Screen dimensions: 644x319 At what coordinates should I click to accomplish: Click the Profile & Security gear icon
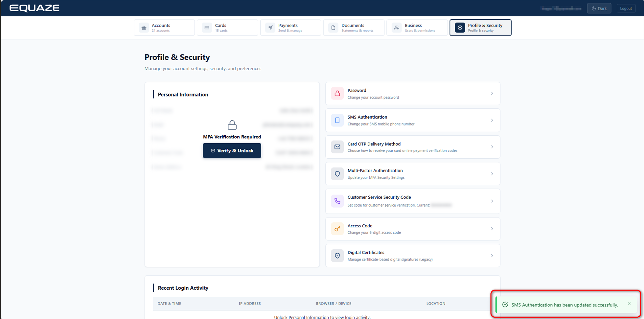(x=460, y=28)
